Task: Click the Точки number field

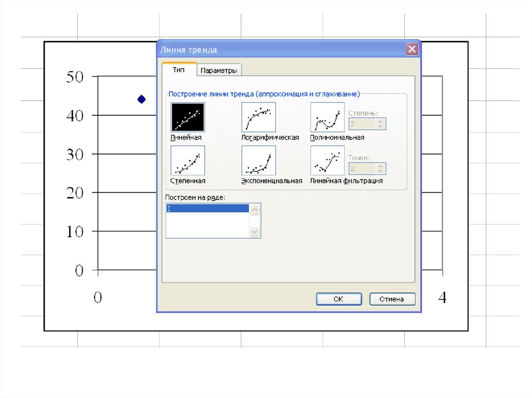Action: click(362, 169)
